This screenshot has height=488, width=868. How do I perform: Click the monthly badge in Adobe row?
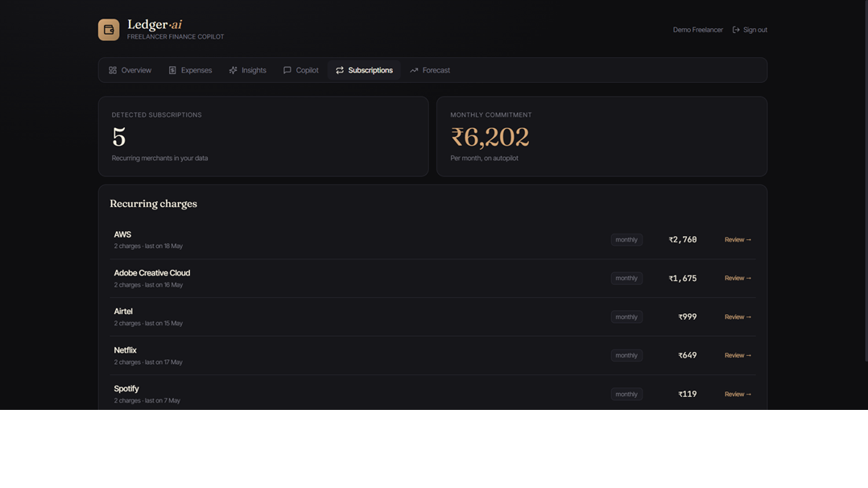point(626,278)
